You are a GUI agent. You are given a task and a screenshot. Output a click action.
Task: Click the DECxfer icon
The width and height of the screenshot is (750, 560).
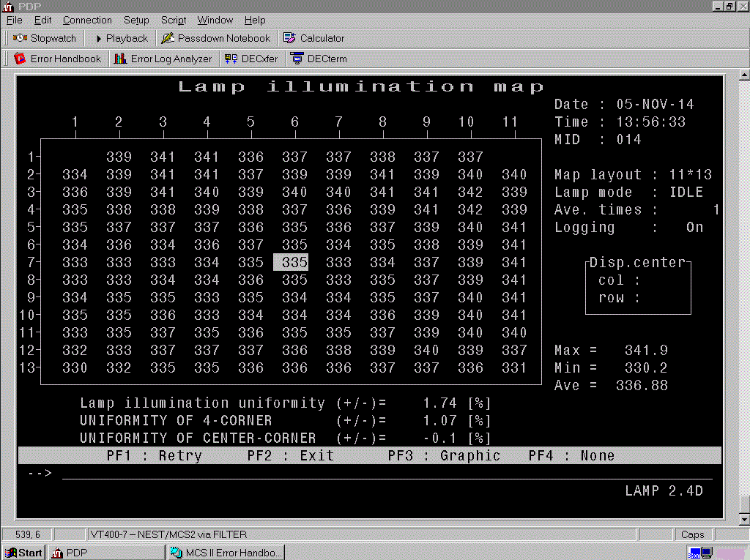click(231, 59)
